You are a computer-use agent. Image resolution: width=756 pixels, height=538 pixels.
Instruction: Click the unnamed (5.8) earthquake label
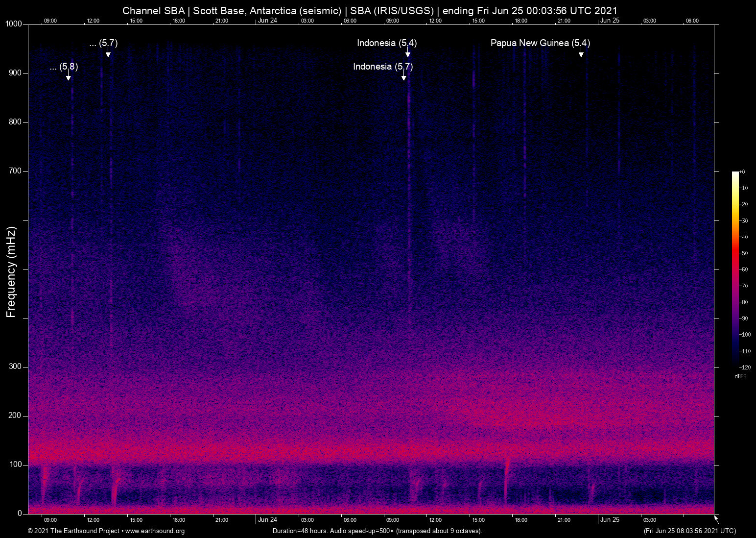pos(64,67)
